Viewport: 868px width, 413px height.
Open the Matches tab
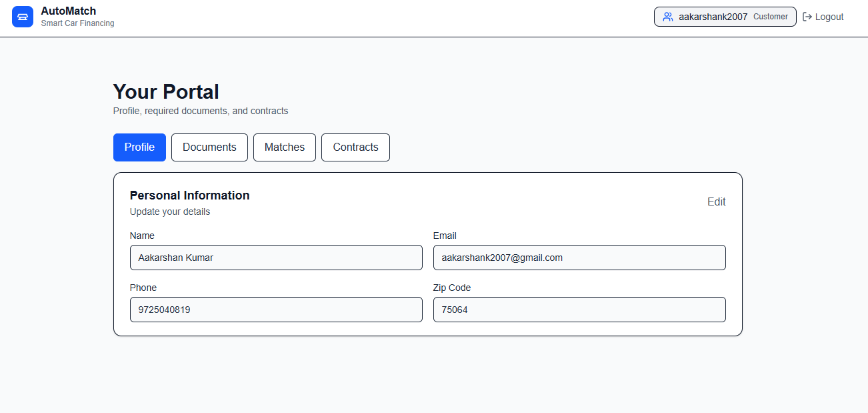tap(285, 147)
